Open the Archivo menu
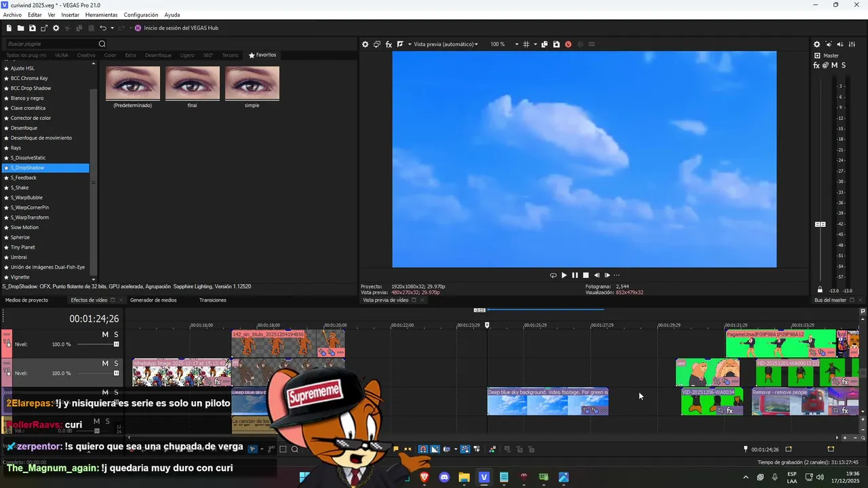This screenshot has height=488, width=868. (12, 15)
